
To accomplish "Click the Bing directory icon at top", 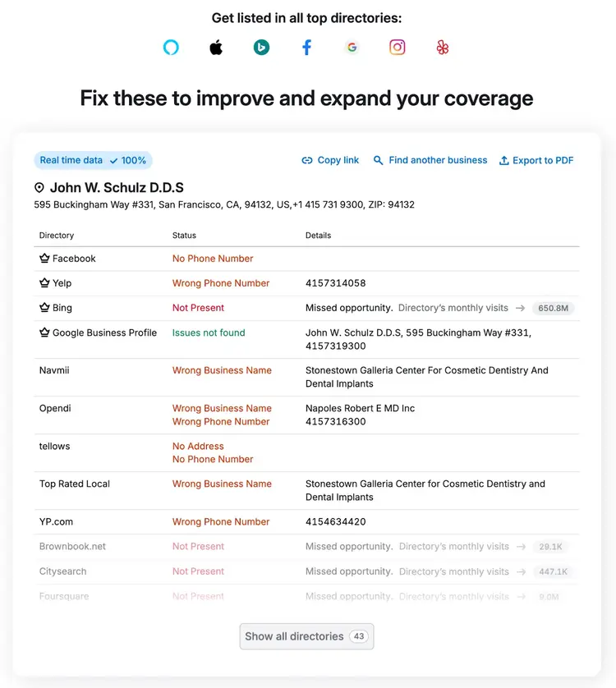I will tap(261, 48).
